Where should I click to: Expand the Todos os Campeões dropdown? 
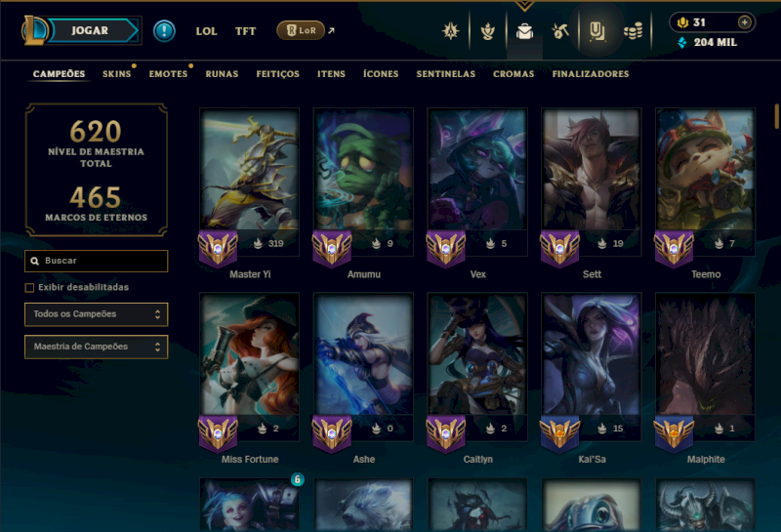point(96,314)
